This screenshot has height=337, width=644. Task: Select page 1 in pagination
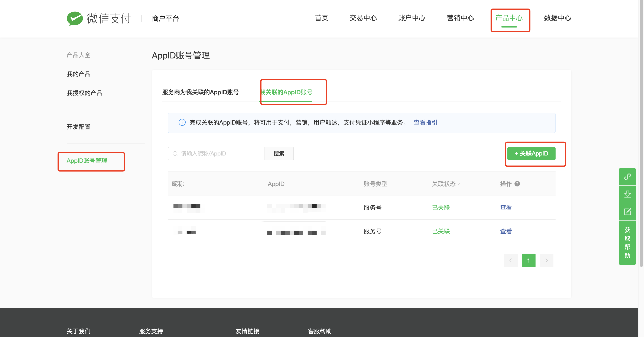(528, 260)
